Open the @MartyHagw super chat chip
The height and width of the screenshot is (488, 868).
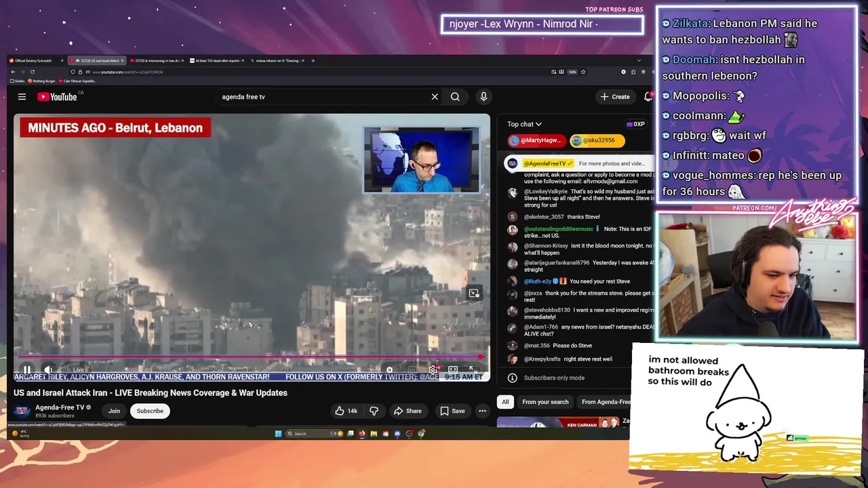(x=536, y=140)
